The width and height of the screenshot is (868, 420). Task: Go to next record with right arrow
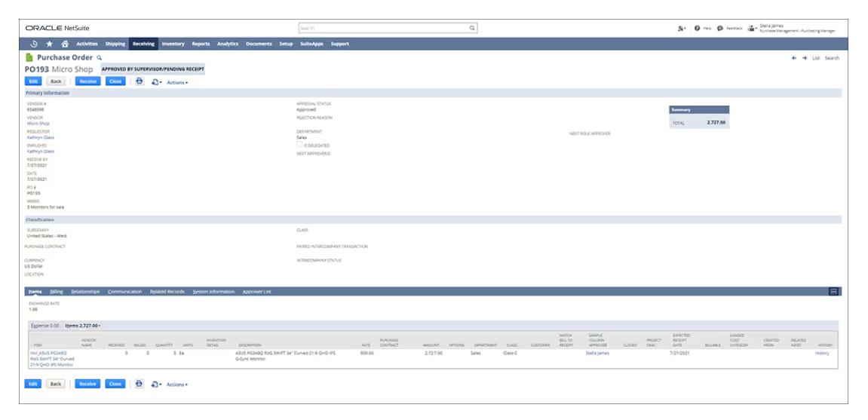(x=805, y=58)
